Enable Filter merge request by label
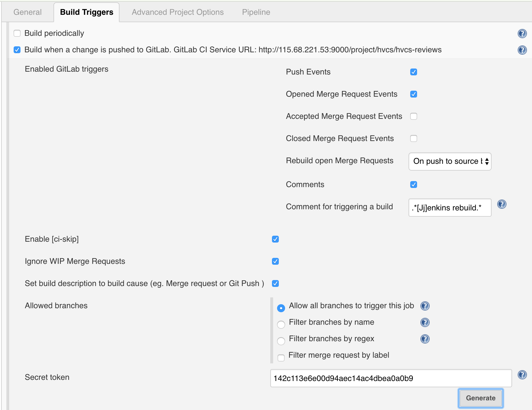The width and height of the screenshot is (532, 410). point(281,358)
